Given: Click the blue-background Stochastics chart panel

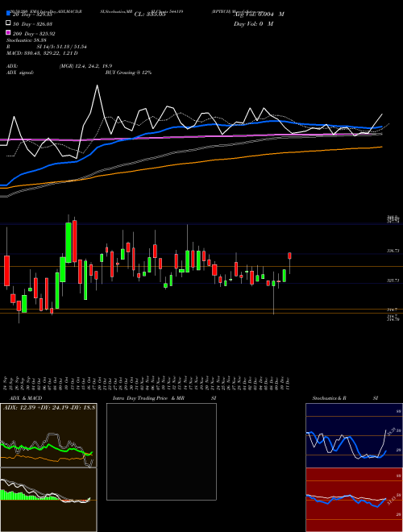Looking at the screenshot, I should tap(354, 435).
